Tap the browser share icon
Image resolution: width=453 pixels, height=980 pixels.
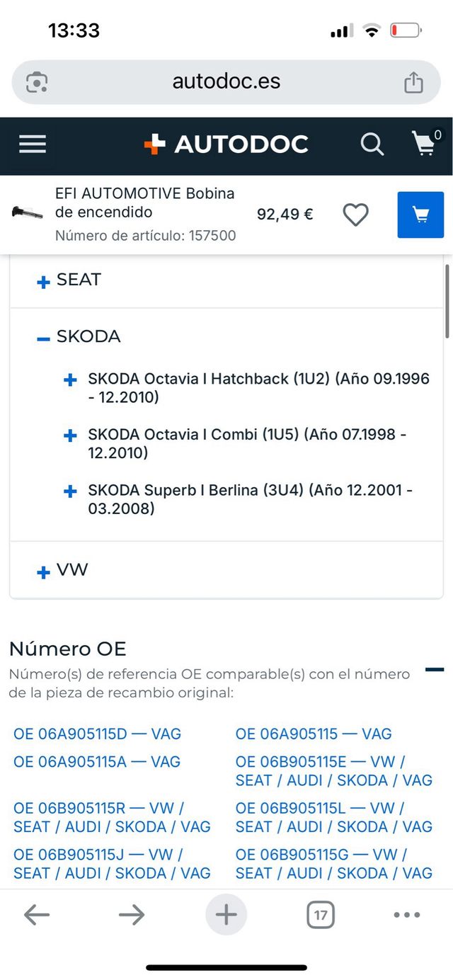click(x=413, y=82)
